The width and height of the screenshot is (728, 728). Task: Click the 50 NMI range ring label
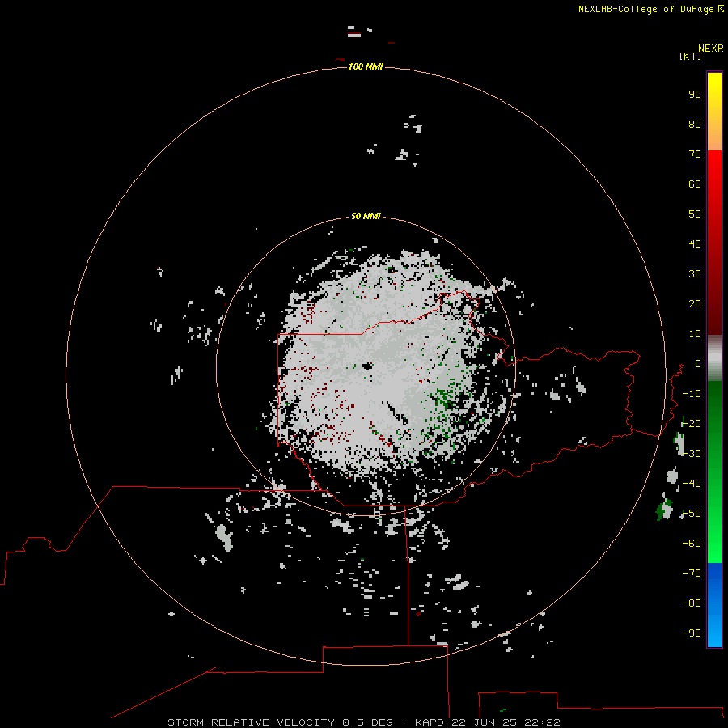pyautogui.click(x=366, y=216)
